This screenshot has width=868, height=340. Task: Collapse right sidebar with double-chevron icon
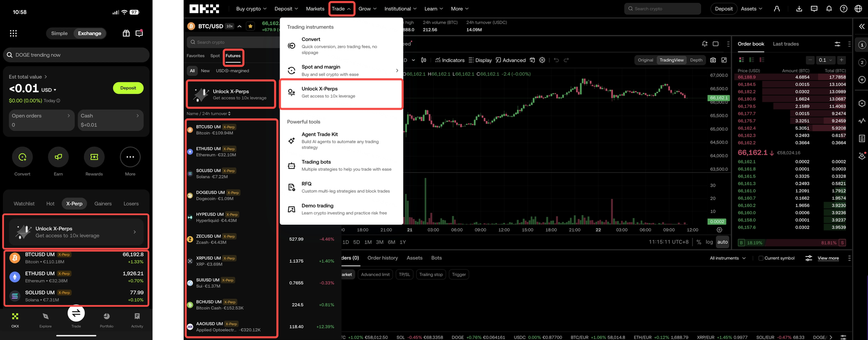tap(862, 27)
